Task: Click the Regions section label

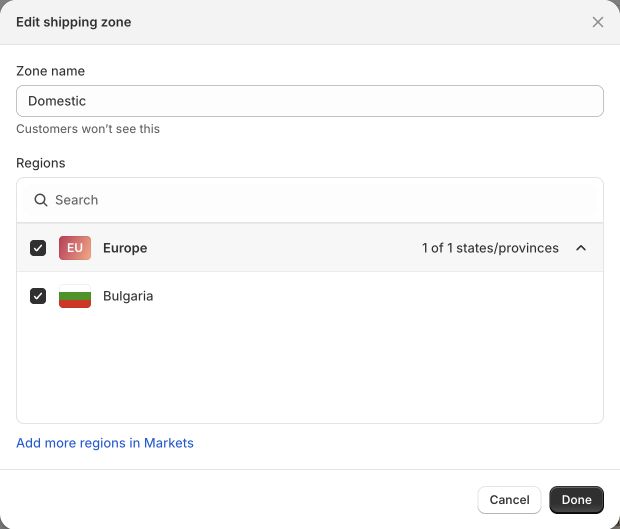Action: [x=41, y=163]
